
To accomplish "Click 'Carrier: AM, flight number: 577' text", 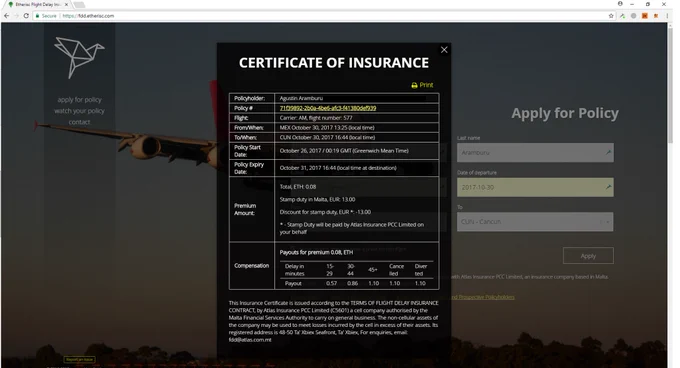I will (316, 118).
